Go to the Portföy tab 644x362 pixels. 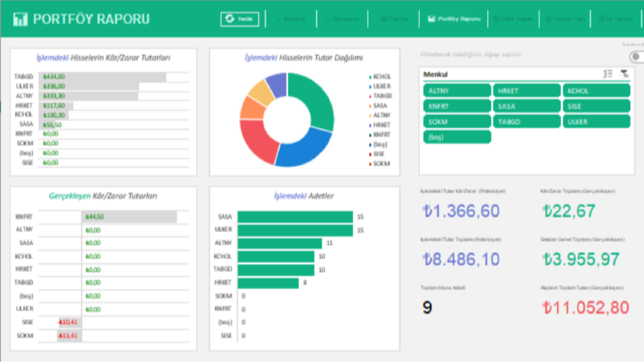[x=394, y=19]
